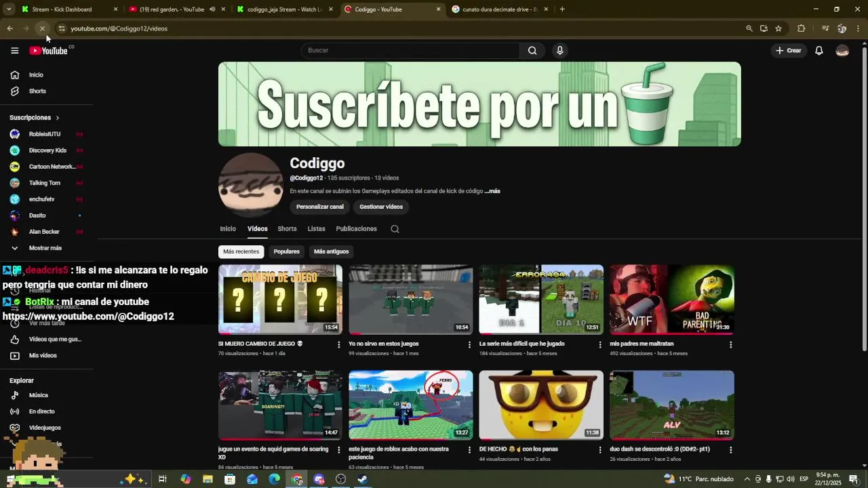Open options for the squid games video
The height and width of the screenshot is (488, 868).
(339, 450)
